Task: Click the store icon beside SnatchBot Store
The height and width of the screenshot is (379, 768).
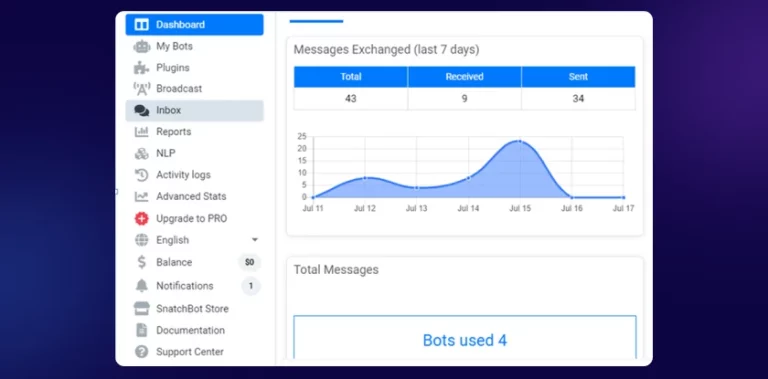Action: [x=142, y=308]
